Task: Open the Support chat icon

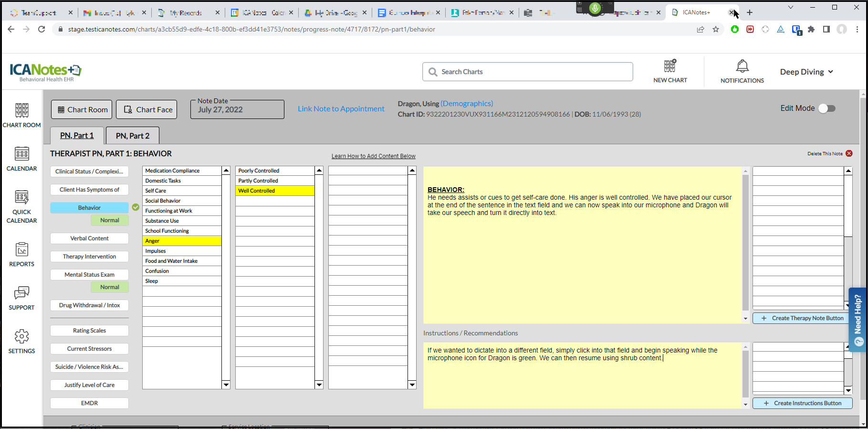Action: tap(21, 293)
